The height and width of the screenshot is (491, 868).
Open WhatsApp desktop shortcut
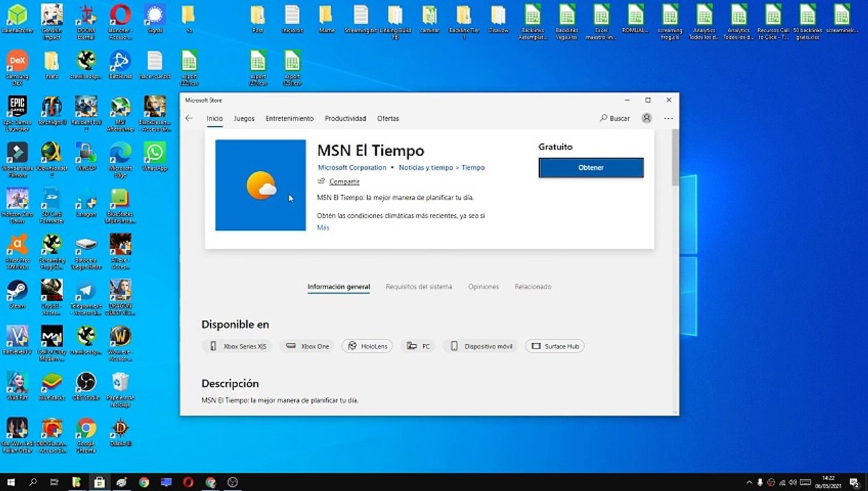click(x=155, y=157)
